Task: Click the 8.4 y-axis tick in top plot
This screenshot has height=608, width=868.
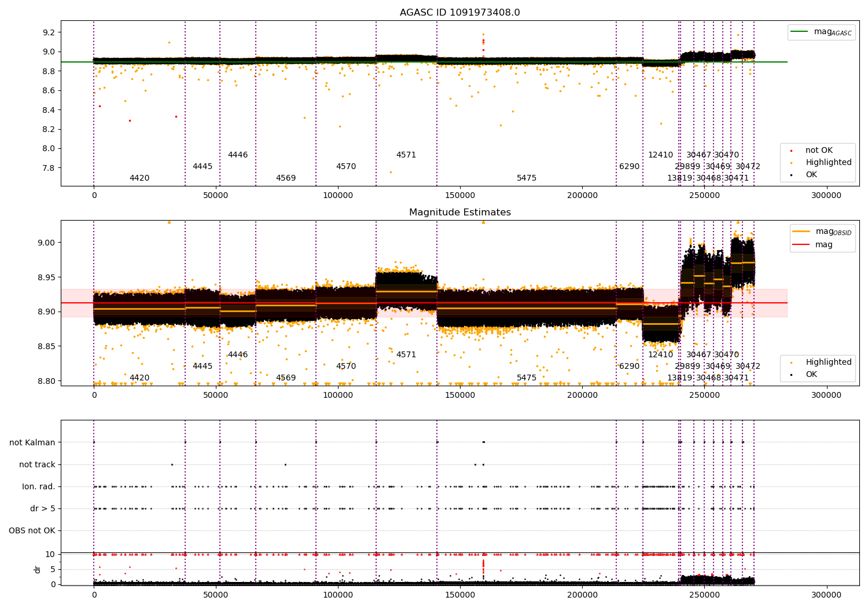Action: tap(49, 110)
